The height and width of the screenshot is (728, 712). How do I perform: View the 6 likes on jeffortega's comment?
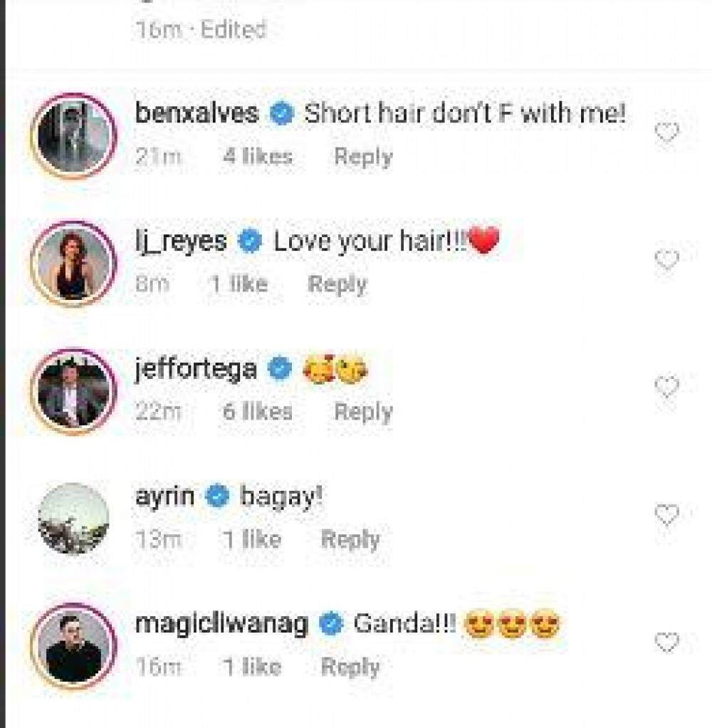[257, 412]
